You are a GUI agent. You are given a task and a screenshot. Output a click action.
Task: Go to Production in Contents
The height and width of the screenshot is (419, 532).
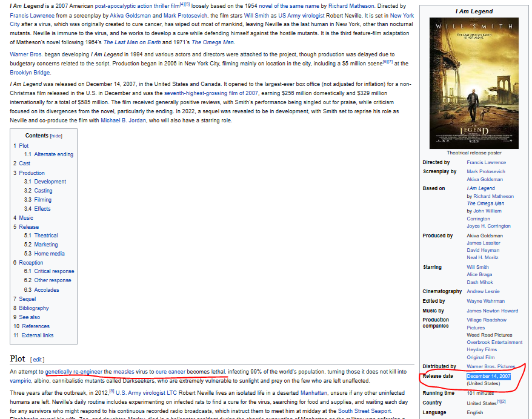point(32,173)
